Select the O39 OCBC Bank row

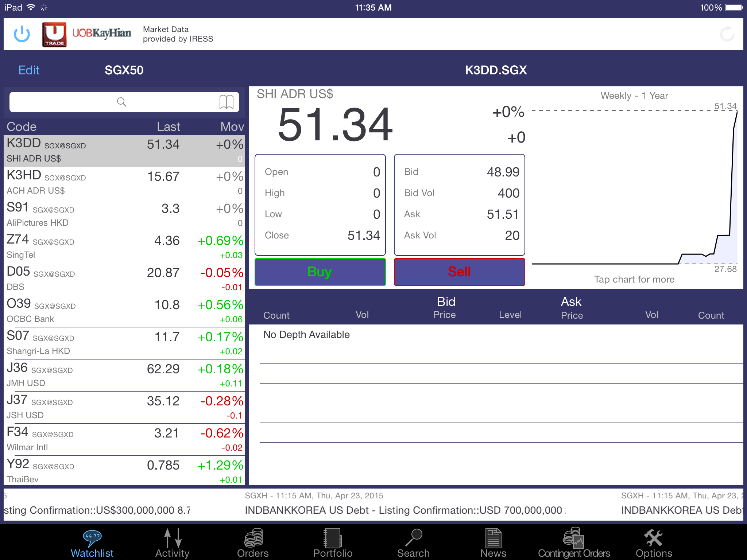coord(124,311)
